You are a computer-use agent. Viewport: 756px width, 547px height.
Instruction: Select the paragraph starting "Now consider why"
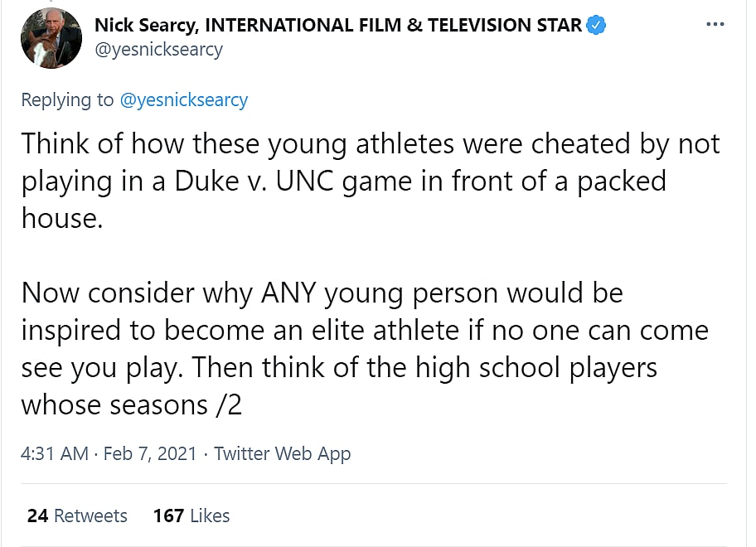click(365, 348)
